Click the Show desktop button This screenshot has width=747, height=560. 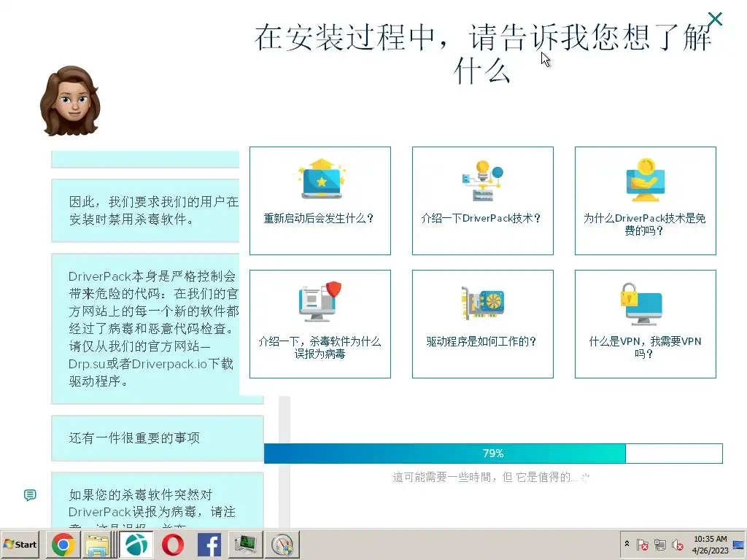[x=740, y=544]
